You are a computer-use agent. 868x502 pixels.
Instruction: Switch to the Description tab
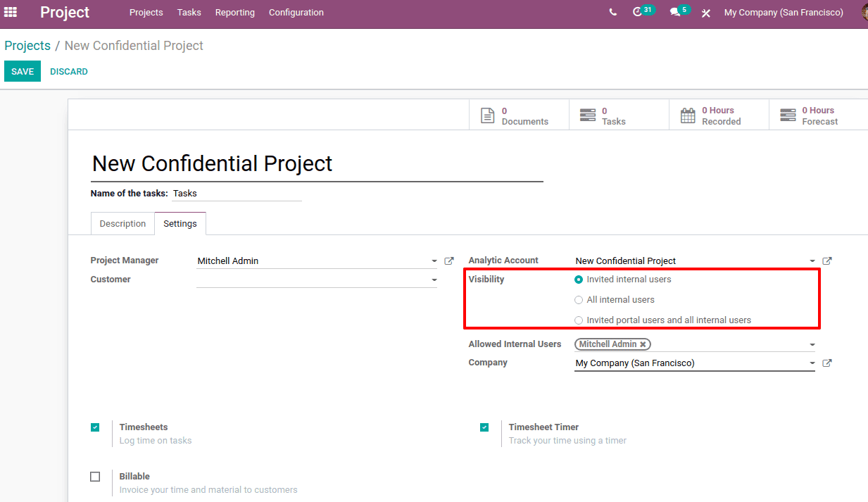pos(122,223)
